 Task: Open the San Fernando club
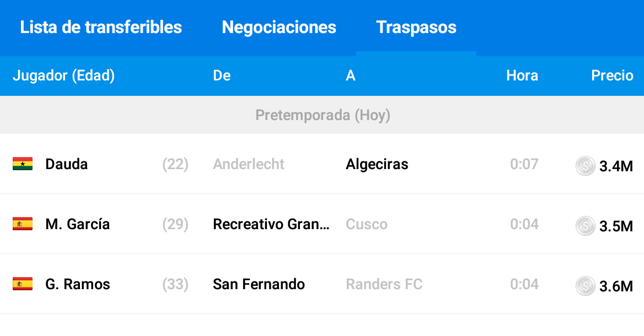pos(259,284)
